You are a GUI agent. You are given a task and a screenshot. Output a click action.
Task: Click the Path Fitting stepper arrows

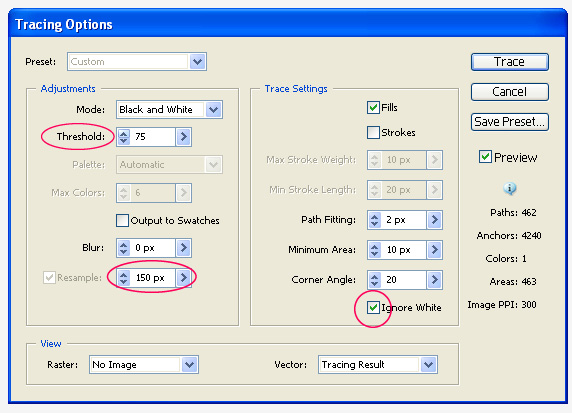point(375,220)
